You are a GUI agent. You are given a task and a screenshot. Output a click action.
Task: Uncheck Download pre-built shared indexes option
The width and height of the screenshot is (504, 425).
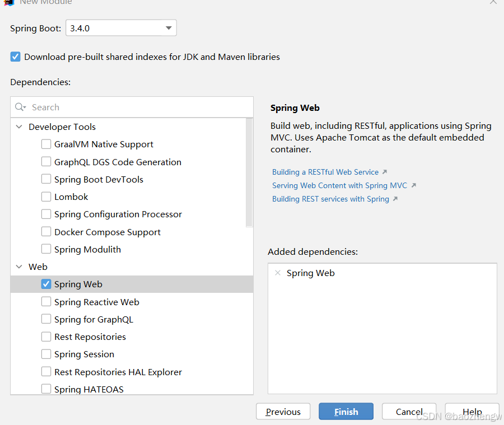[15, 57]
